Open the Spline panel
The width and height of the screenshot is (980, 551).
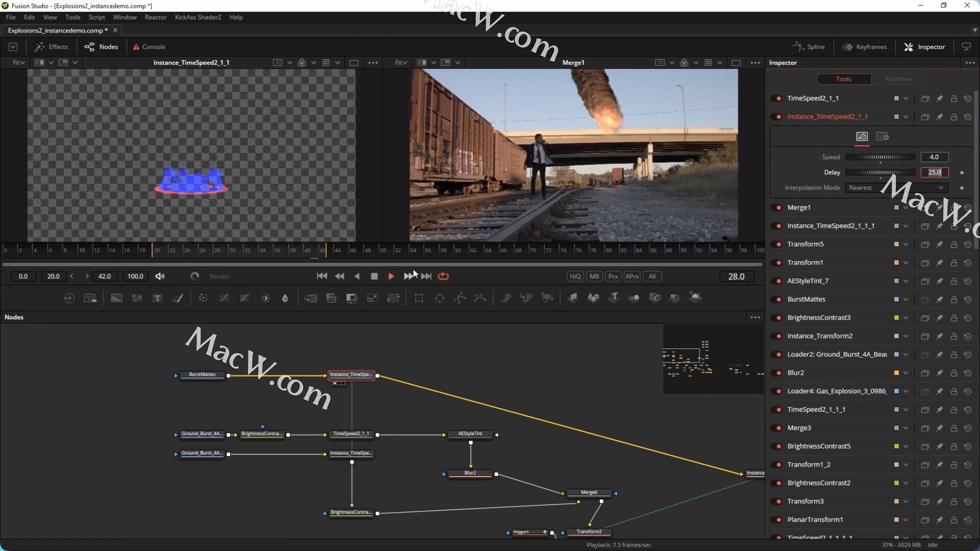(x=809, y=47)
